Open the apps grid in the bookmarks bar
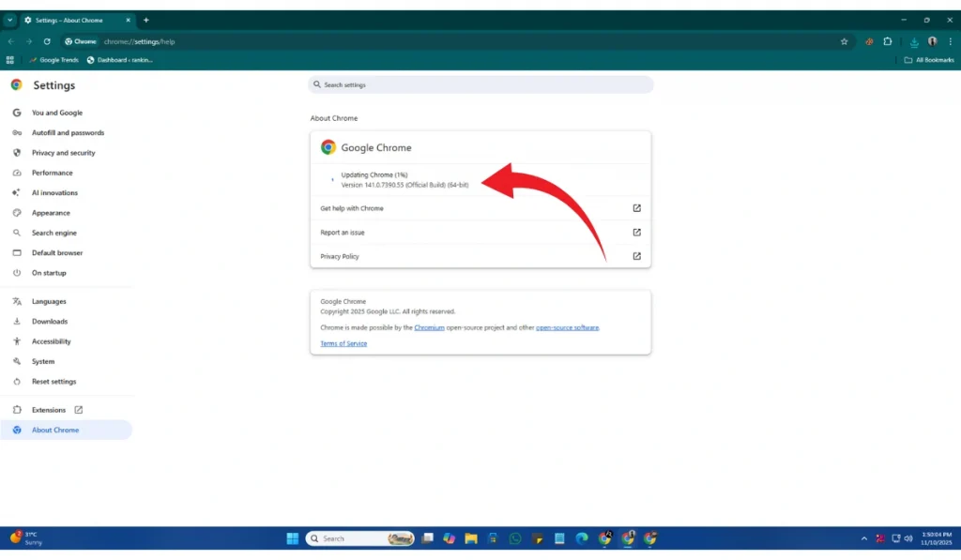This screenshot has width=961, height=560. point(10,60)
